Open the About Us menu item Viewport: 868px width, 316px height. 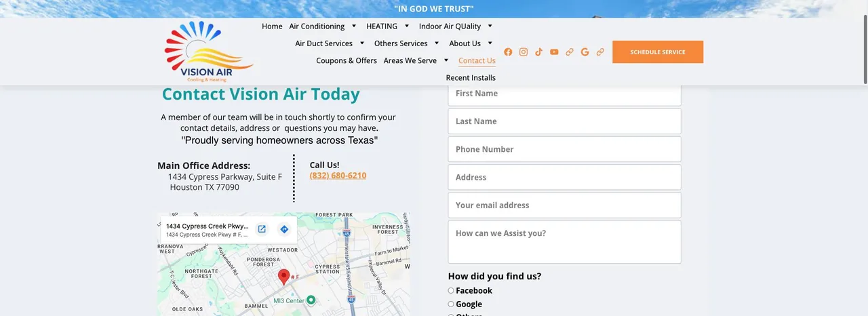pos(465,43)
